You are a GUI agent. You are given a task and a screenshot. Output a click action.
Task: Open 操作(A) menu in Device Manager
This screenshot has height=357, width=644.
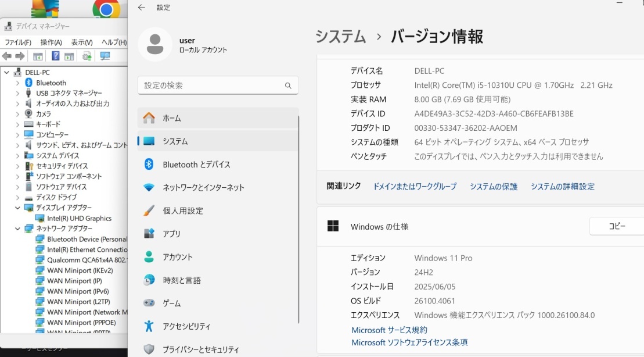point(51,42)
